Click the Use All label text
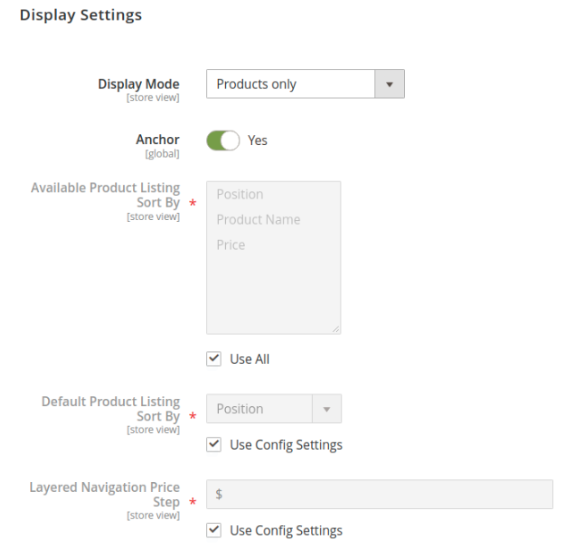 249,359
